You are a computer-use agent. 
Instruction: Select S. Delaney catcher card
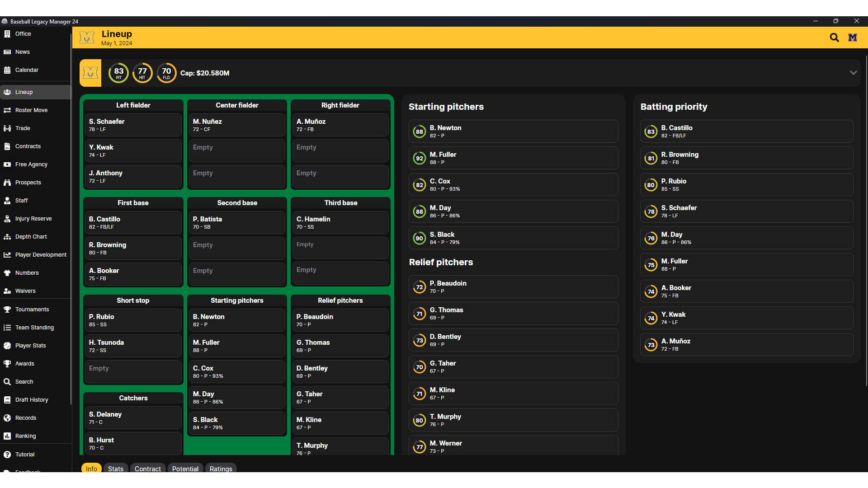pyautogui.click(x=133, y=418)
